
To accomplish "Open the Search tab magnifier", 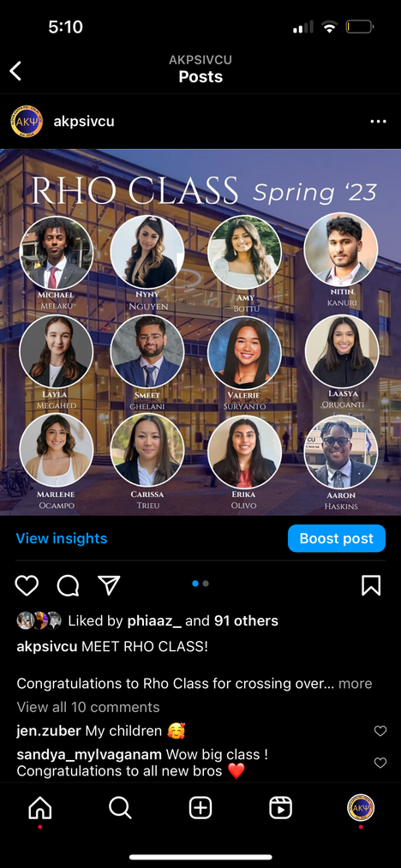I will pyautogui.click(x=120, y=808).
